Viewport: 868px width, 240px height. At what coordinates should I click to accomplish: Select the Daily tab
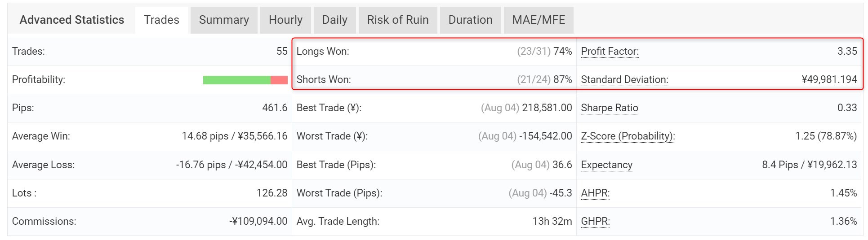click(x=335, y=20)
